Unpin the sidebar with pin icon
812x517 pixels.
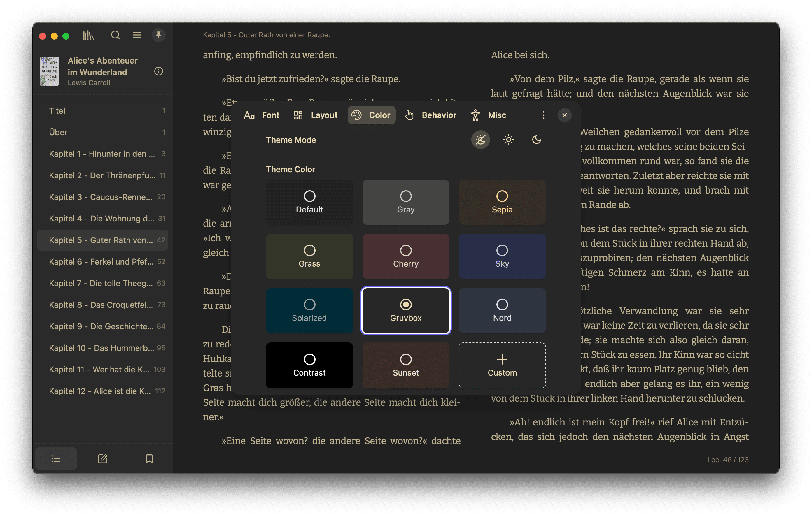tap(158, 35)
